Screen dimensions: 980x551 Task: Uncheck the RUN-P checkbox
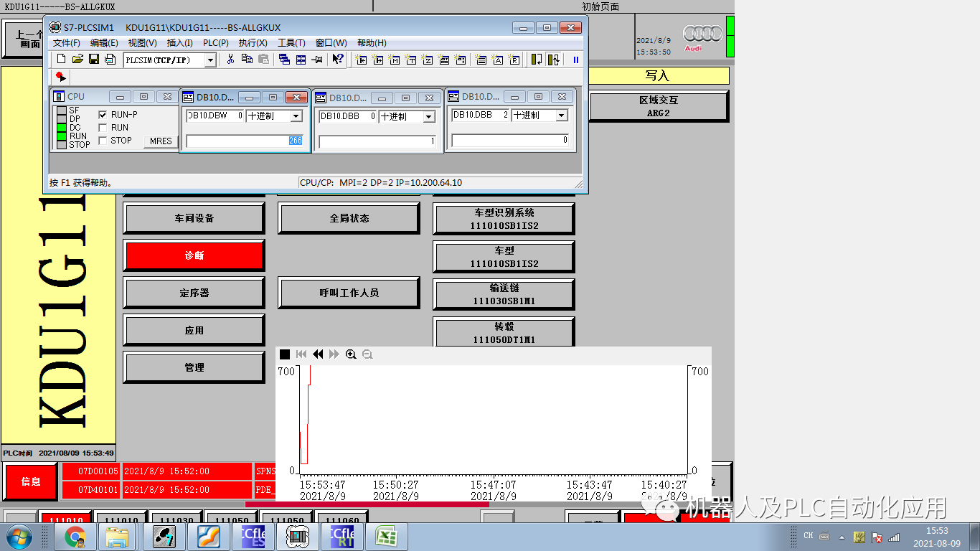point(103,114)
